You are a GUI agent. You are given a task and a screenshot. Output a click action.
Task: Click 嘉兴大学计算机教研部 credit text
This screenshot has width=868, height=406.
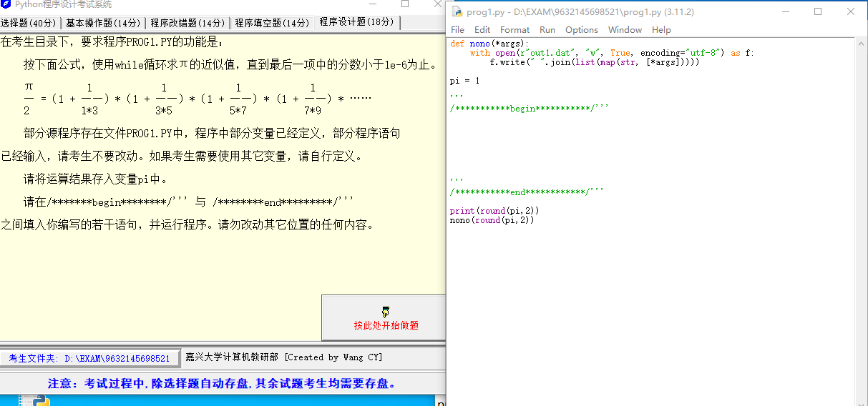tap(284, 357)
